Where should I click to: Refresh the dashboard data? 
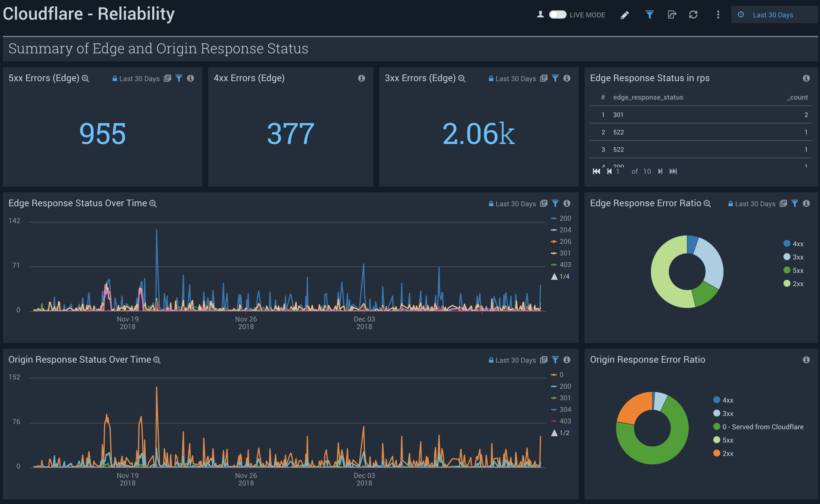click(x=694, y=15)
